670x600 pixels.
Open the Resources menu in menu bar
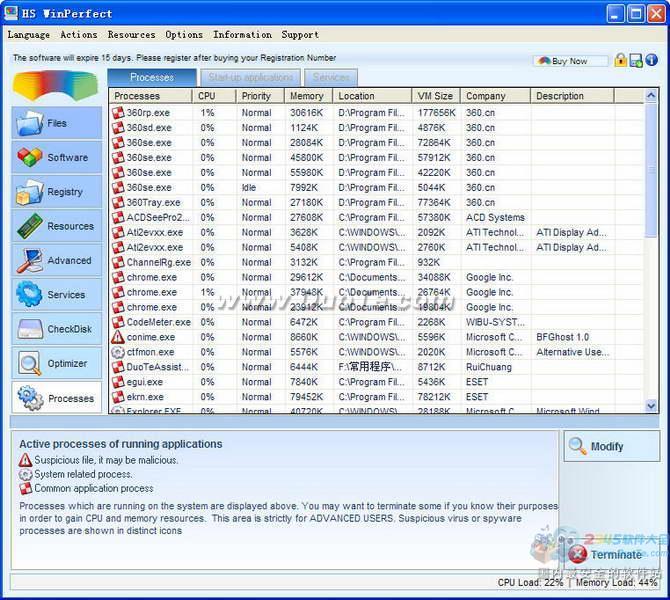click(131, 35)
